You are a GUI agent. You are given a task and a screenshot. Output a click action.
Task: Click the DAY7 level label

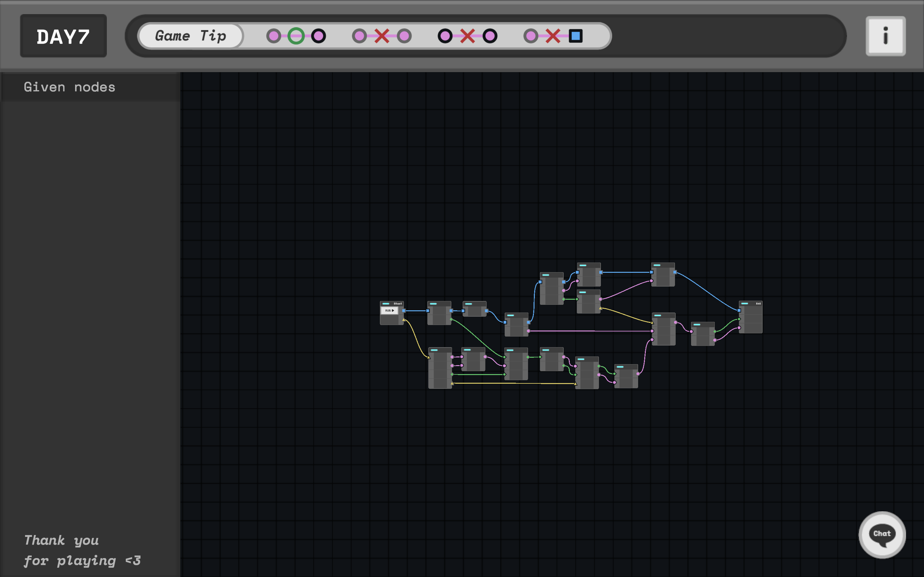(x=64, y=36)
